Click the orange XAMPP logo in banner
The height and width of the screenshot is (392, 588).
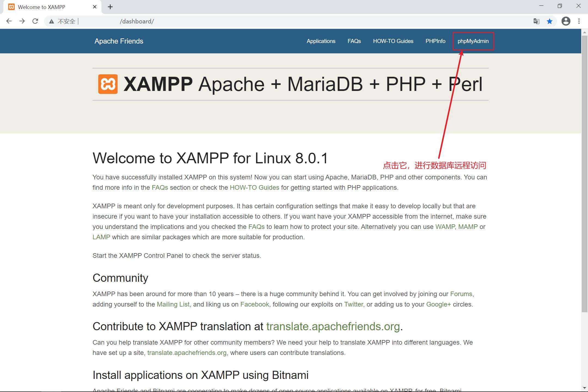108,84
